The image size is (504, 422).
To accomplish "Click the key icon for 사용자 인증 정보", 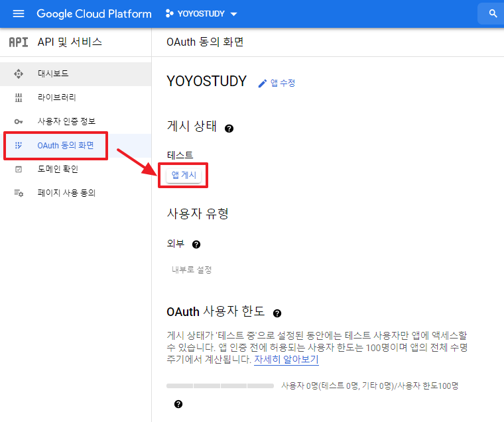I will [19, 122].
